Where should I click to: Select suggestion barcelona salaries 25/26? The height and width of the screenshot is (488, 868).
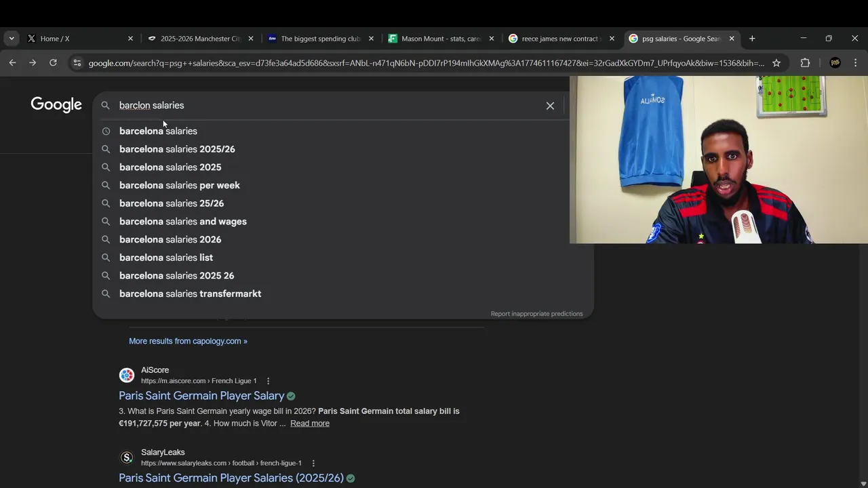[x=342, y=203]
